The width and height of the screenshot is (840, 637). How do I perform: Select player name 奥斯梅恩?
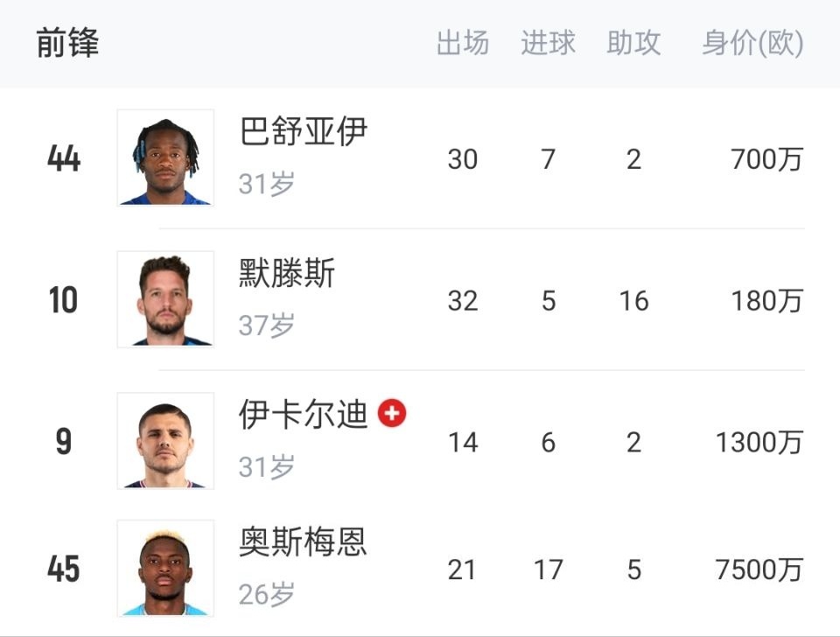coord(303,542)
